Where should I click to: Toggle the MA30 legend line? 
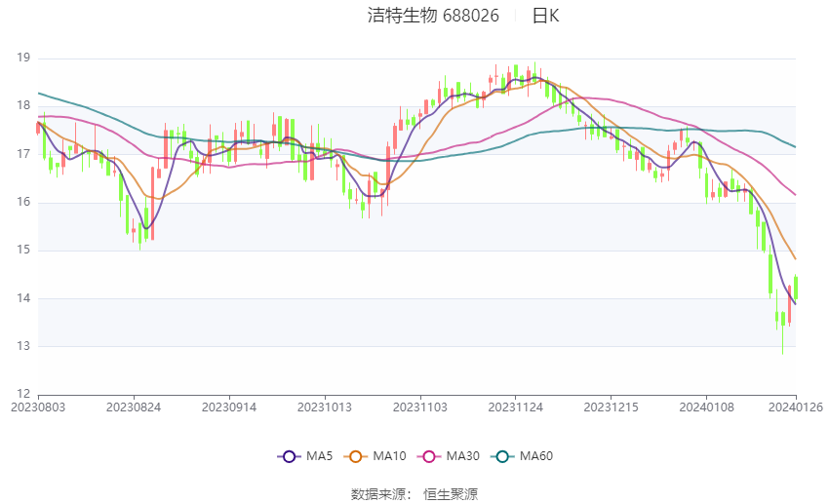[x=449, y=456]
